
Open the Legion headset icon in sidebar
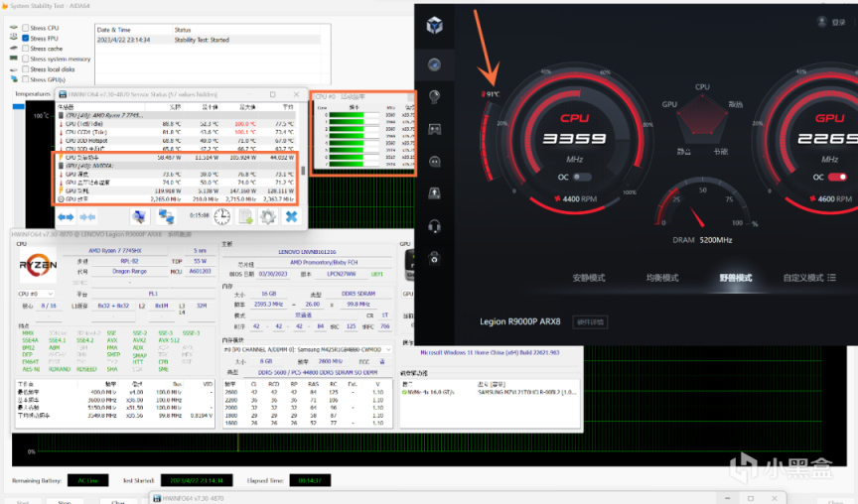click(x=434, y=225)
